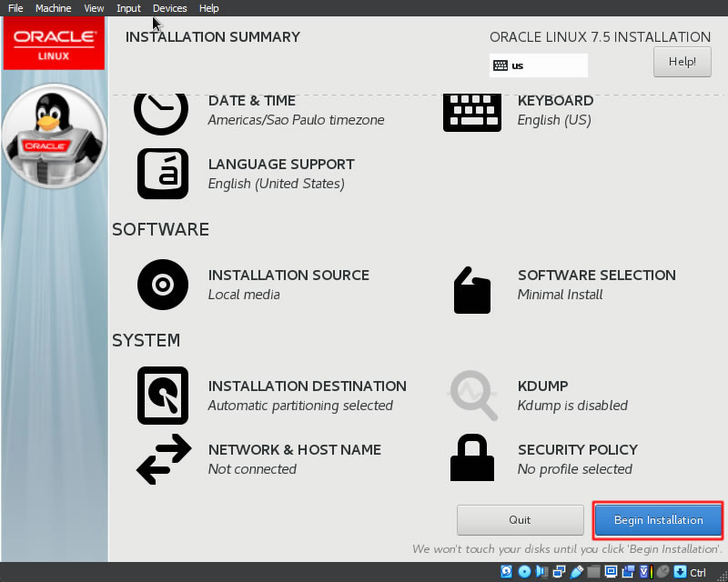Click VirtualBox audio status icon
Screen dimensions: 728x582
pyautogui.click(x=541, y=572)
